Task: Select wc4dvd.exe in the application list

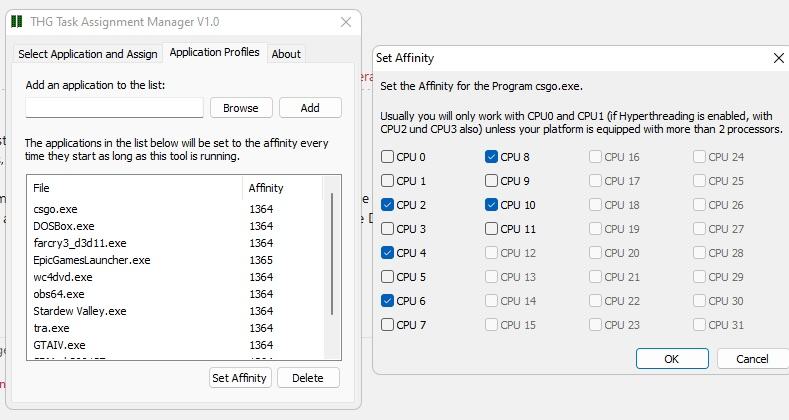Action: (x=63, y=277)
